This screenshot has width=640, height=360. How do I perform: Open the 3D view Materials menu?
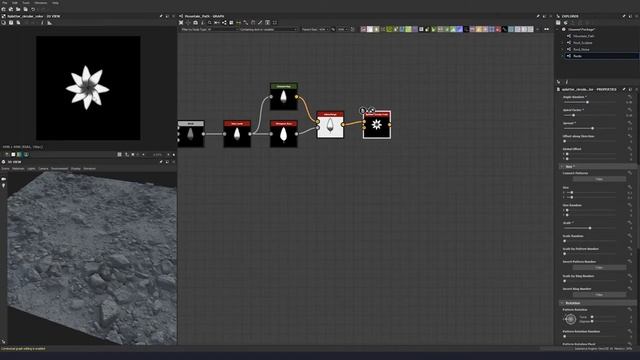(x=18, y=169)
